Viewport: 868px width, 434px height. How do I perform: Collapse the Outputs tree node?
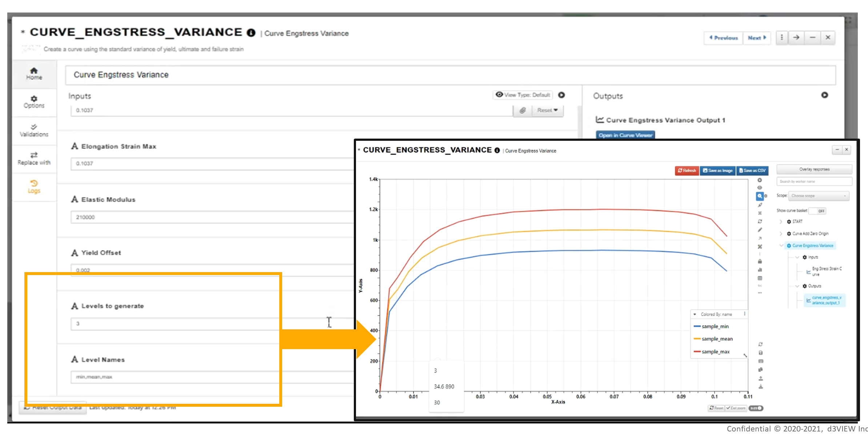pos(797,286)
